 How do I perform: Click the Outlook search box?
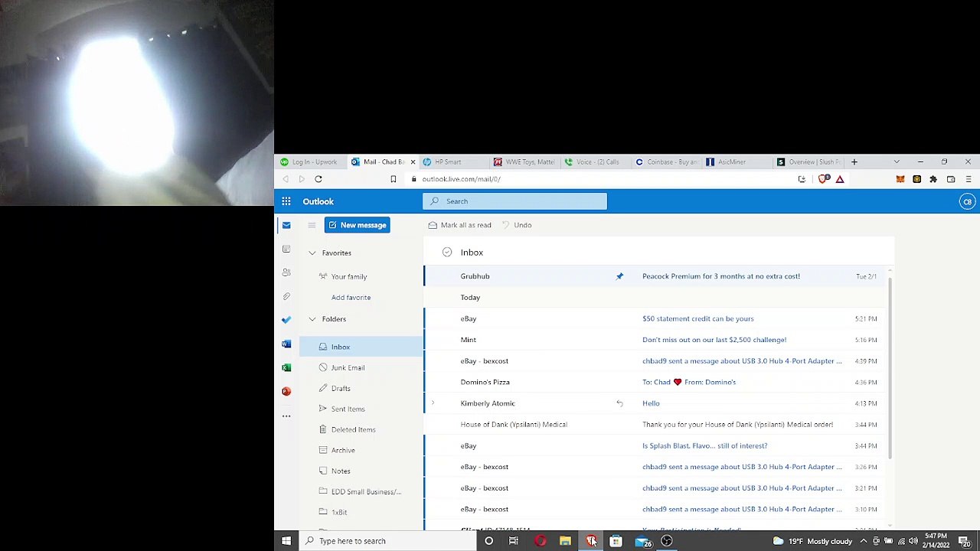pyautogui.click(x=514, y=201)
